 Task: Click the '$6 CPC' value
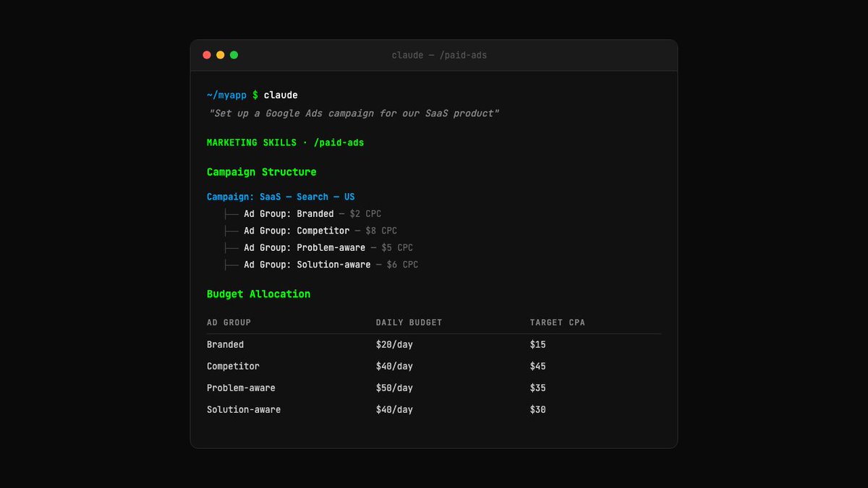402,265
